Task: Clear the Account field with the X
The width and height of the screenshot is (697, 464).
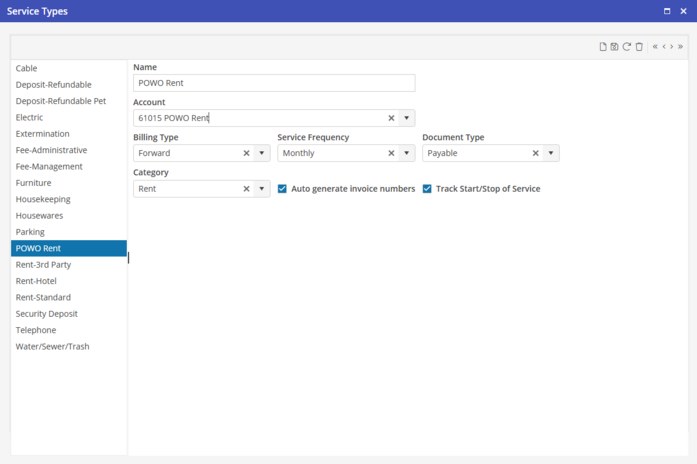Action: pyautogui.click(x=392, y=118)
